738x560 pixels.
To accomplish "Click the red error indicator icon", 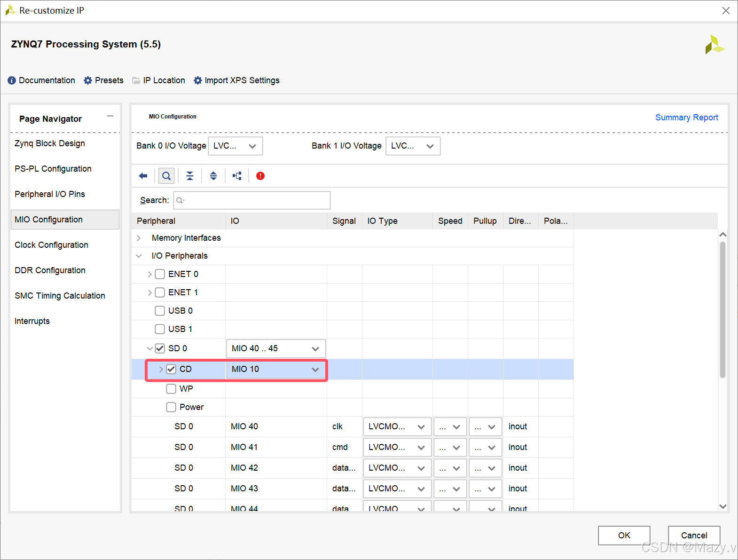I will (260, 176).
